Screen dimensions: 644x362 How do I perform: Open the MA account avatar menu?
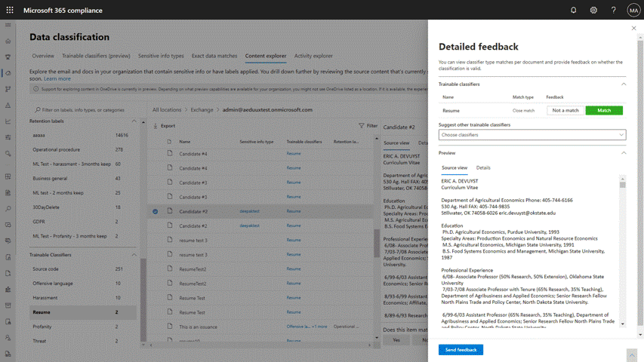(633, 10)
